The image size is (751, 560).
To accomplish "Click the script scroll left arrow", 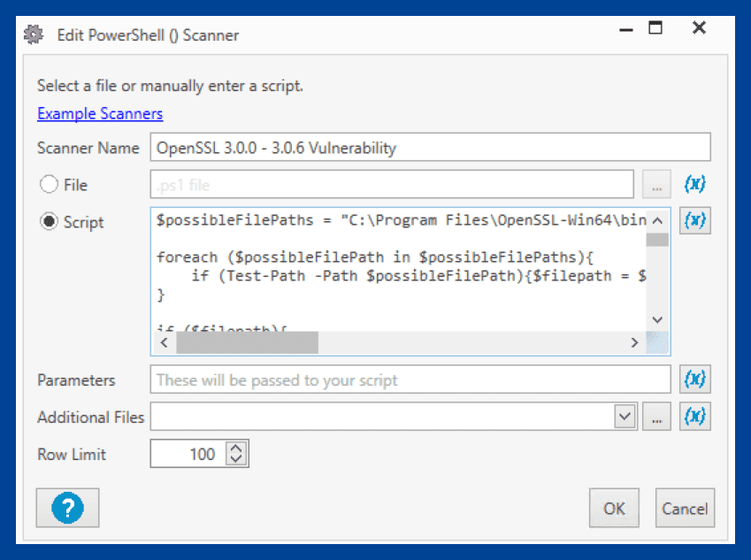I will pos(165,342).
